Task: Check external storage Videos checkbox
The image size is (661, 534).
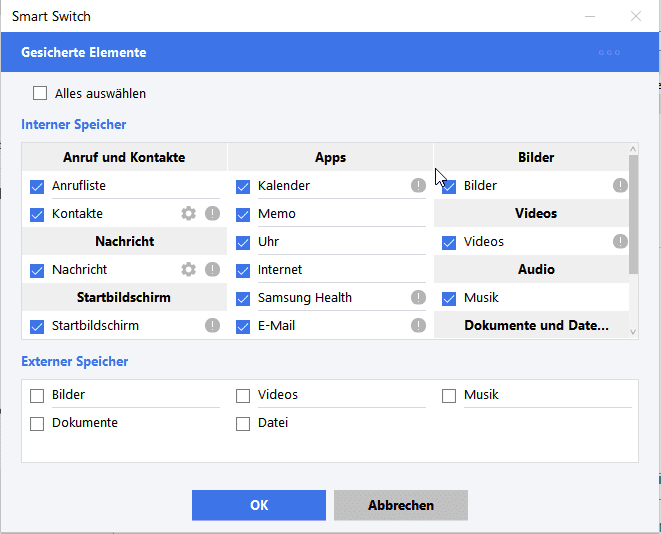Action: [243, 396]
